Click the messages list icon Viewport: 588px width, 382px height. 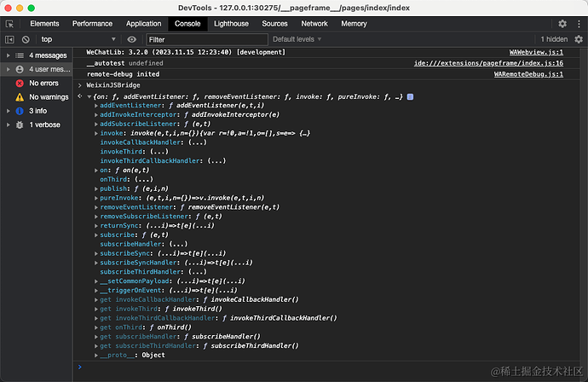(20, 55)
